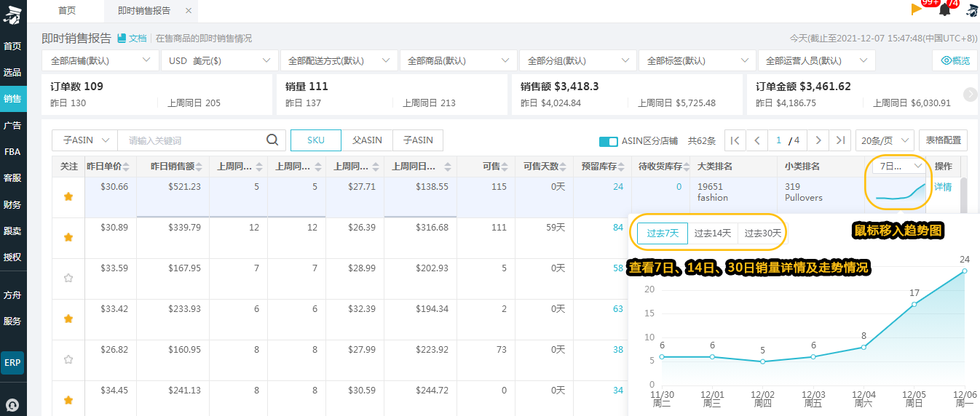Open 授权 in the sidebar
Viewport: 980px width, 416px height.
12,257
